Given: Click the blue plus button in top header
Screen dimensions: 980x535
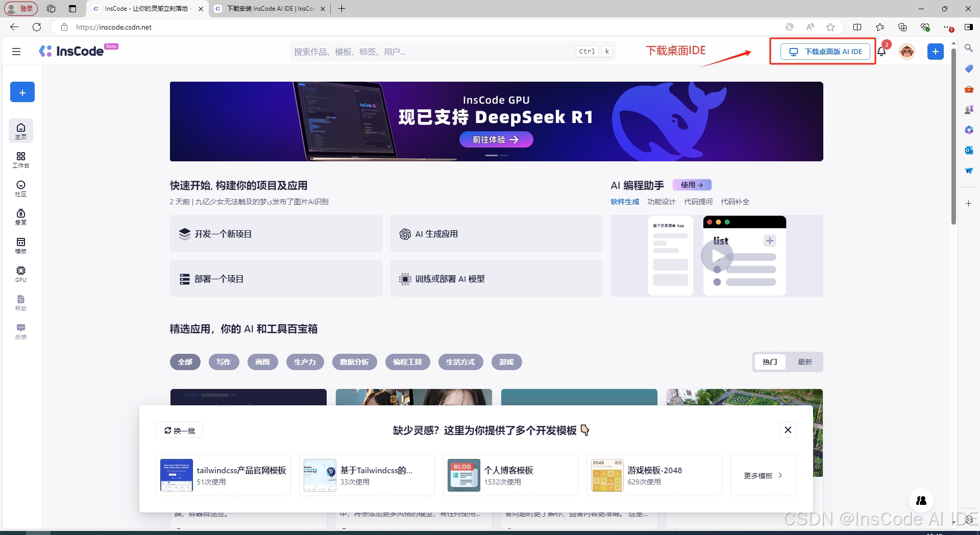Looking at the screenshot, I should pos(935,52).
